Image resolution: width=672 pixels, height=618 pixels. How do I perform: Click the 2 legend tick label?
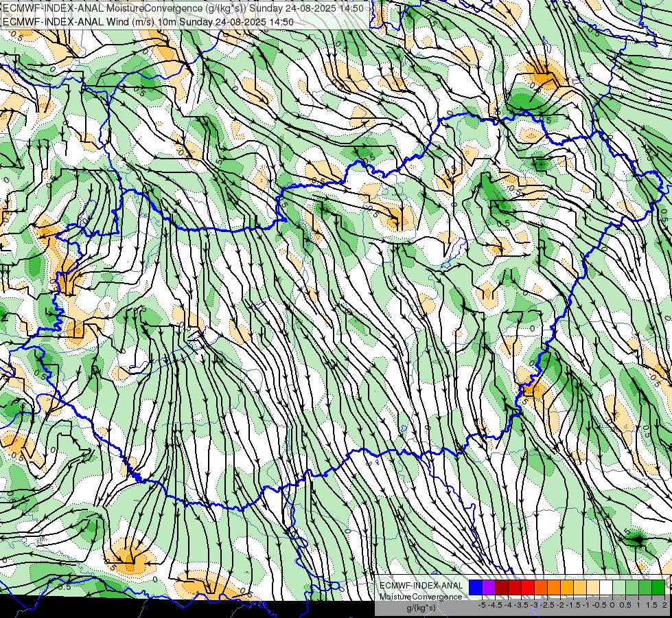click(x=664, y=605)
